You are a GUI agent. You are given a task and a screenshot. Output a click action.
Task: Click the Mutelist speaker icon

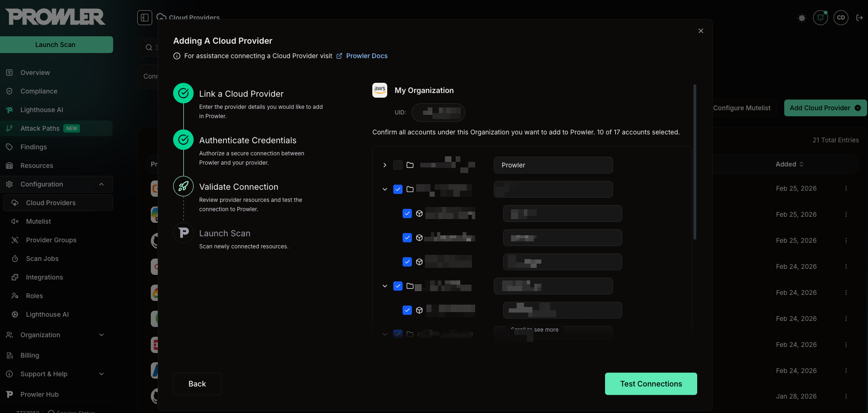(15, 221)
